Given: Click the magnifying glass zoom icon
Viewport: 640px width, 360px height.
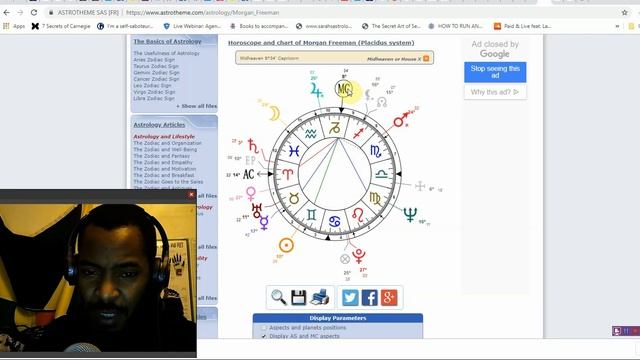Looking at the screenshot, I should 279,297.
